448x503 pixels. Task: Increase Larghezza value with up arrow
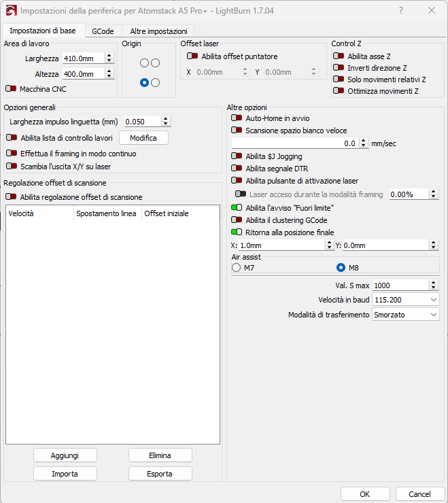109,56
